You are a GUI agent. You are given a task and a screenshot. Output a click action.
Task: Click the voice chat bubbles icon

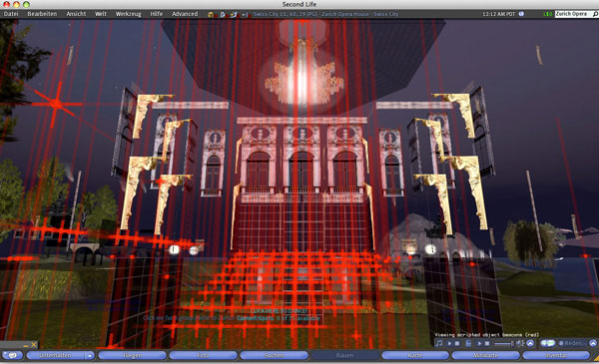point(548,343)
